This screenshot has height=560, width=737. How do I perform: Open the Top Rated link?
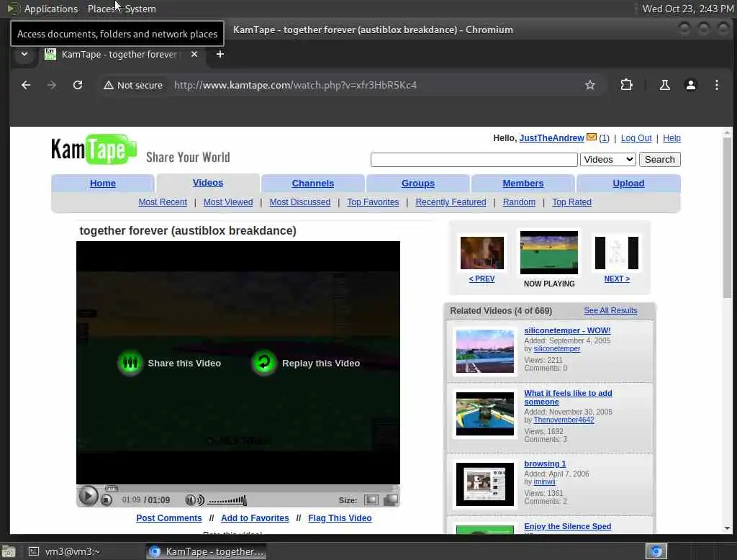pyautogui.click(x=571, y=202)
